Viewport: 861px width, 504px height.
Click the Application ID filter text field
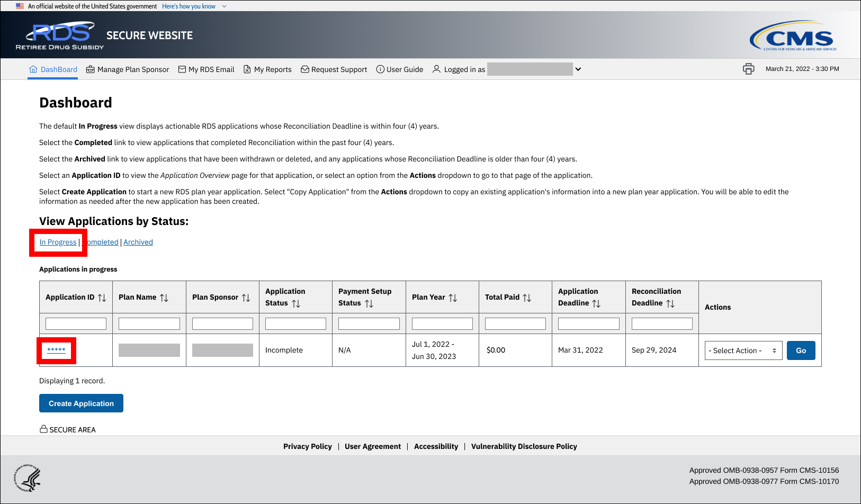click(x=76, y=323)
